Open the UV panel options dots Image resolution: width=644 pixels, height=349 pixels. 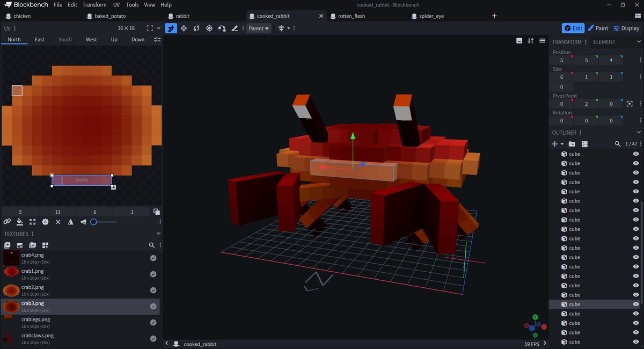[14, 28]
